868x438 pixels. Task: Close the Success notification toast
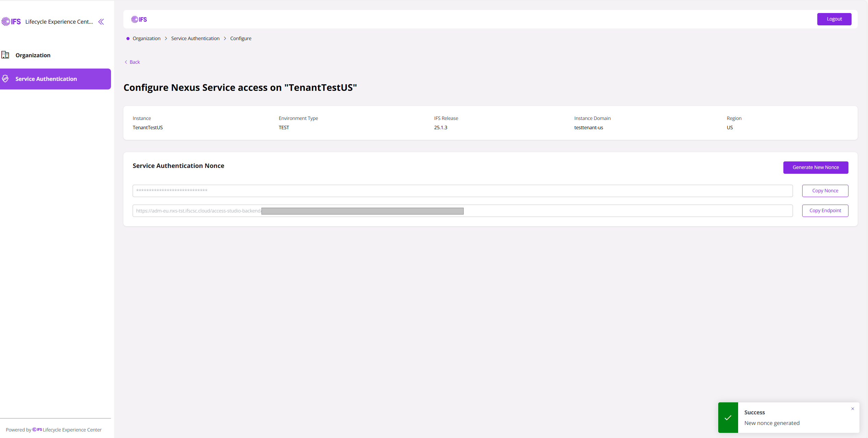(853, 409)
